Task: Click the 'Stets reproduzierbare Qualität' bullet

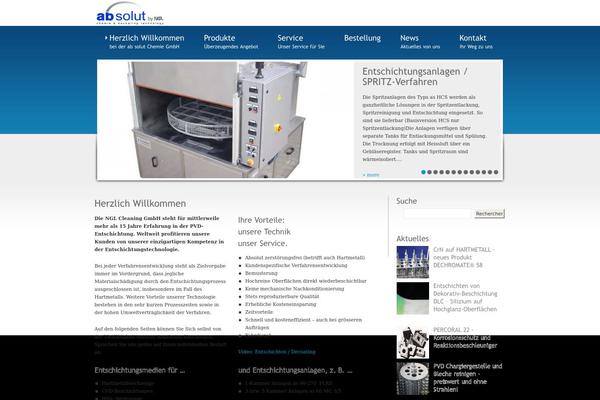Action: pyautogui.click(x=282, y=297)
